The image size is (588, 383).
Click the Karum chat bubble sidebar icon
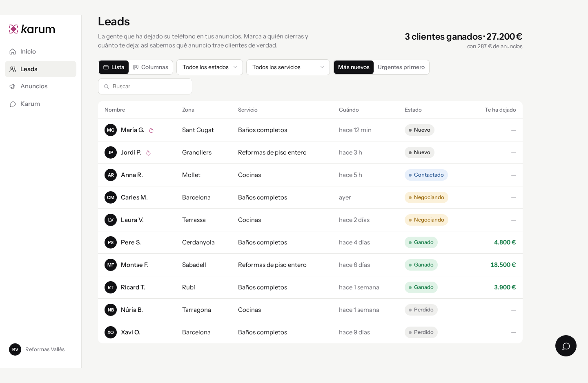13,104
